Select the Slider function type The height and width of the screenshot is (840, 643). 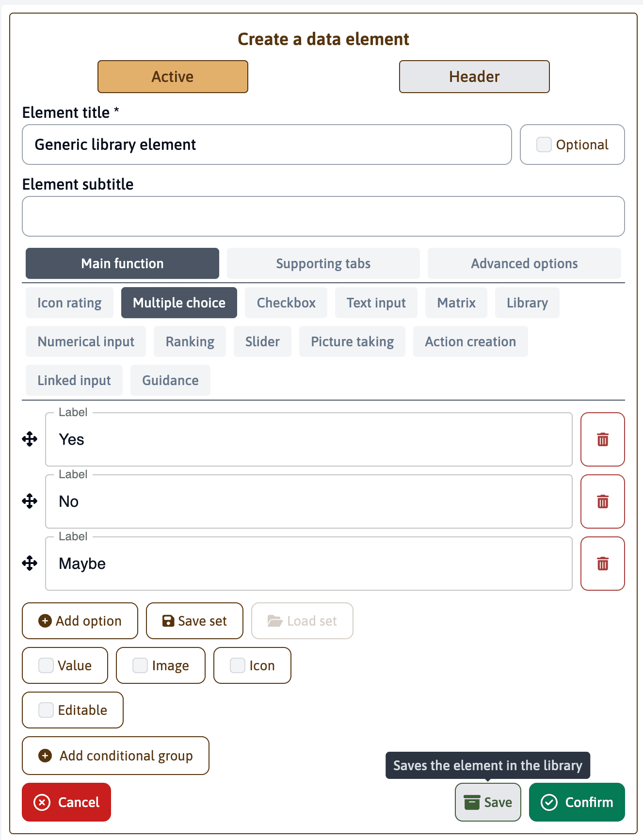[262, 341]
